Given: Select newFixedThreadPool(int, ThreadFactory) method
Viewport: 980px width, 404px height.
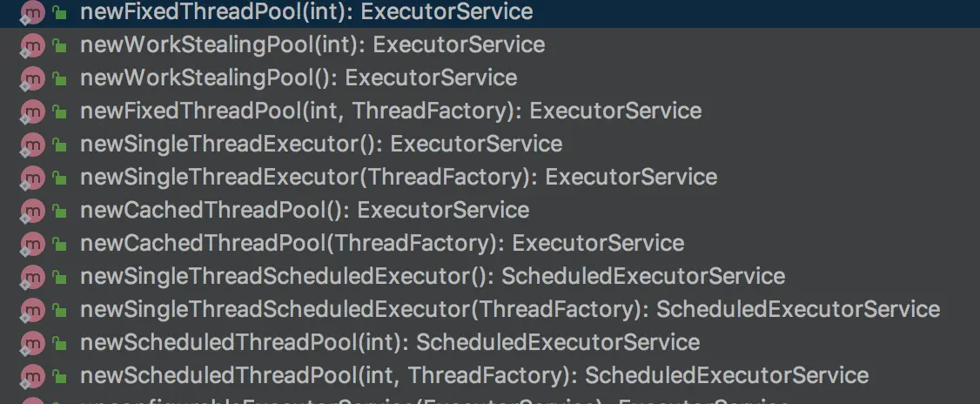Looking at the screenshot, I should 390,111.
